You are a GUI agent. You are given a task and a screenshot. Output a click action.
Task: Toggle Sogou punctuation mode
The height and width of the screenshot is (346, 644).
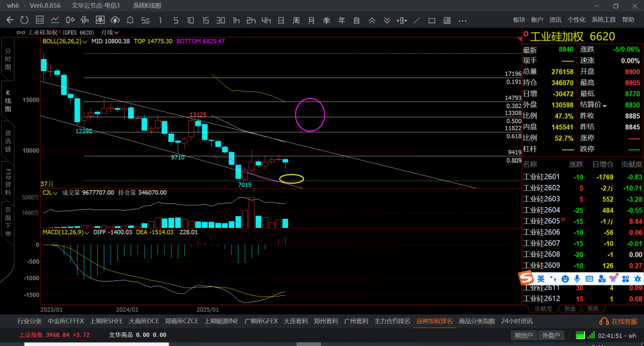pyautogui.click(x=553, y=279)
